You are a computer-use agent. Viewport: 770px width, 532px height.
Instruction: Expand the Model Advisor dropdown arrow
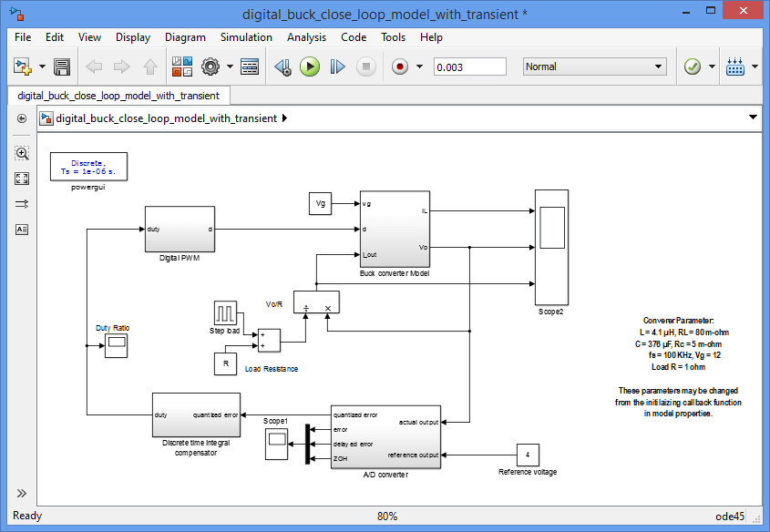712,66
